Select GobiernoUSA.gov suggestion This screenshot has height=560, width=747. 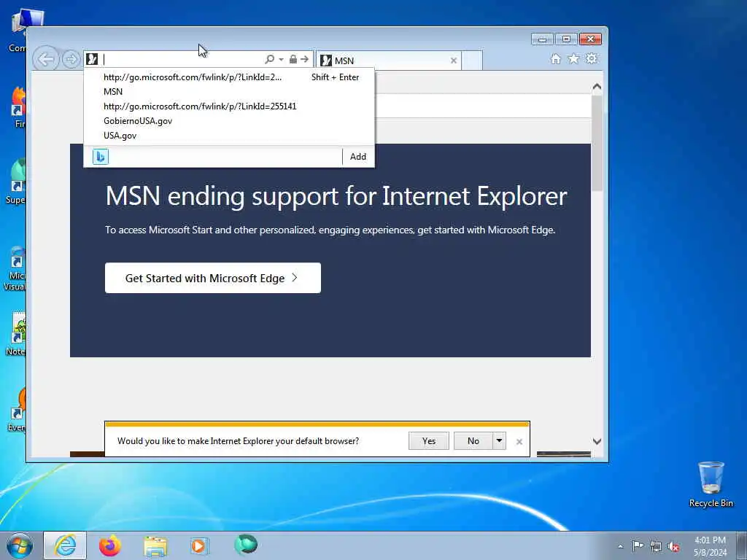tap(229, 121)
